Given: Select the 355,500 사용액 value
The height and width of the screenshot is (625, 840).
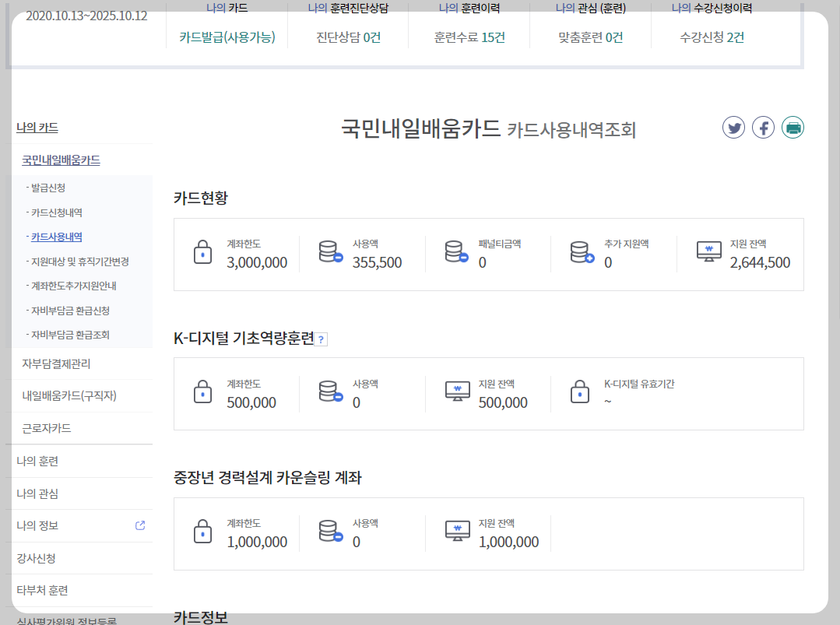Looking at the screenshot, I should tap(377, 262).
